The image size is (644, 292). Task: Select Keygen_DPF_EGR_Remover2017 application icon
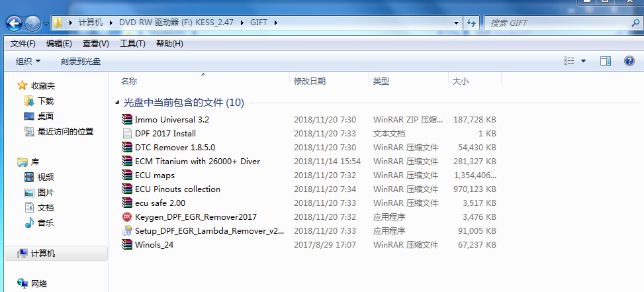(x=127, y=217)
